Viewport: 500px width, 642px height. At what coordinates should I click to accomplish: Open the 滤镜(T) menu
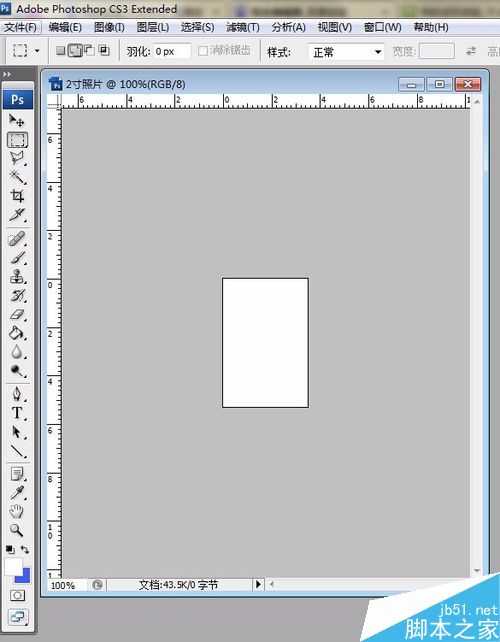[x=243, y=27]
